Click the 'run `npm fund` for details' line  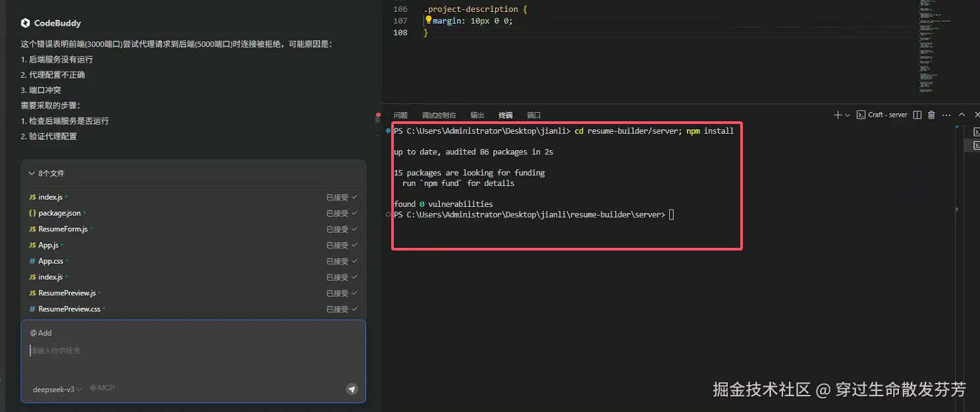click(458, 183)
